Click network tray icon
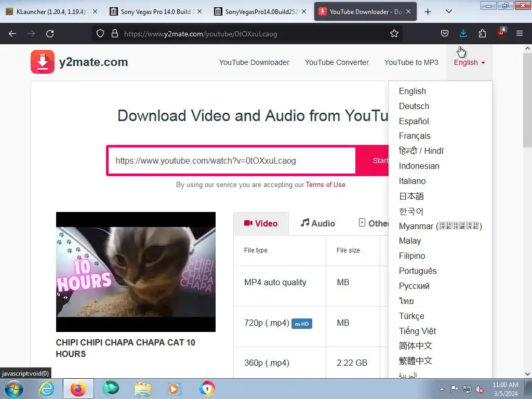Viewport: 532px width, 399px height. click(467, 389)
